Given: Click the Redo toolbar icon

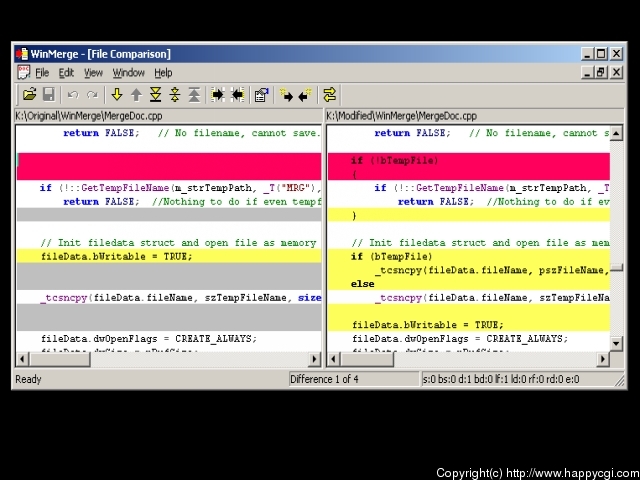Looking at the screenshot, I should click(92, 95).
